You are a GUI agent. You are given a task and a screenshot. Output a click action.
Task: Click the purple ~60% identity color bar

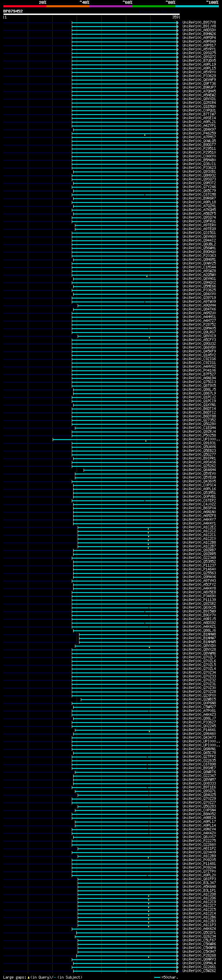tap(111, 6)
